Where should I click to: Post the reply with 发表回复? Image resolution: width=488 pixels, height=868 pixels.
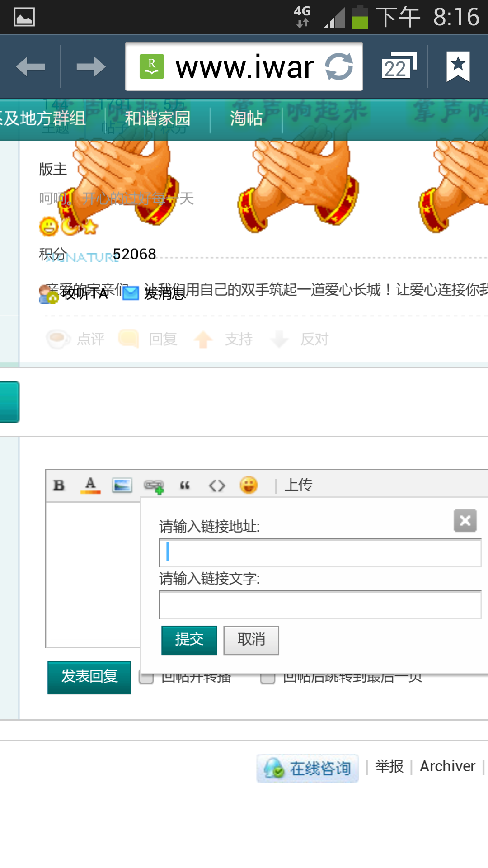coord(89,677)
